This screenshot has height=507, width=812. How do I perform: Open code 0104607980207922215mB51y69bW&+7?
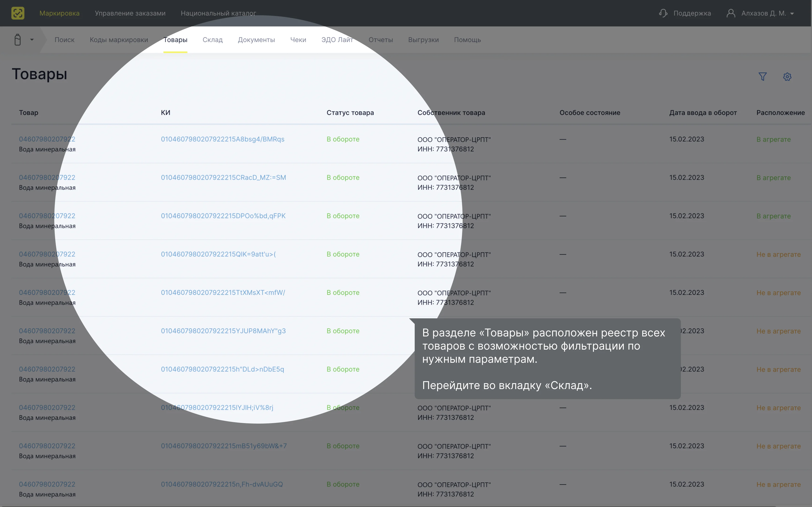pyautogui.click(x=224, y=446)
